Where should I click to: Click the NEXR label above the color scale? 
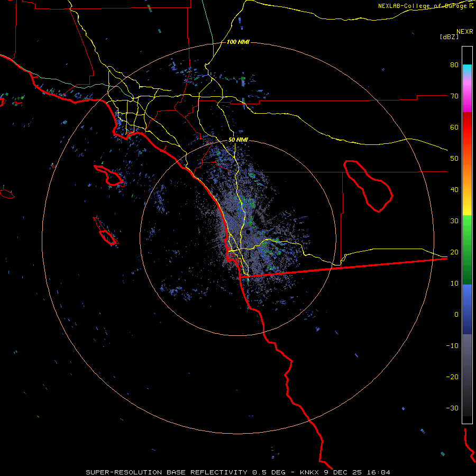click(465, 32)
